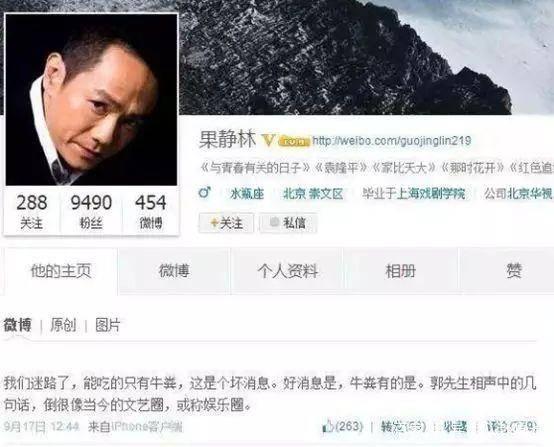
Task: Open the 相册 album tab
Action: pos(400,271)
